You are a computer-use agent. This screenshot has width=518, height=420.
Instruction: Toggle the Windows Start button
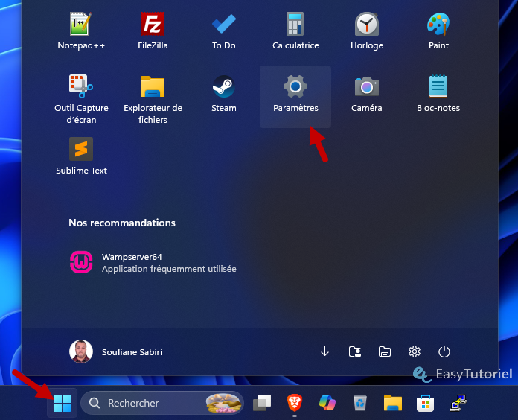coord(63,403)
